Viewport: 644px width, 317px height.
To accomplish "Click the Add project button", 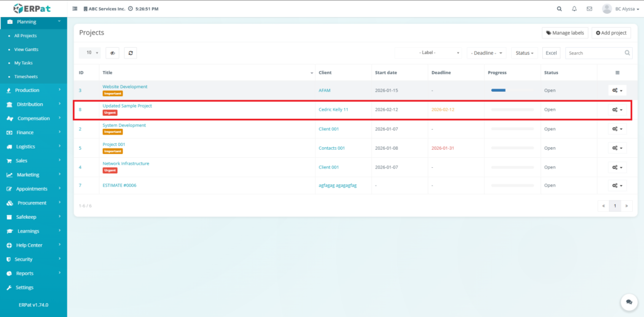I will click(611, 33).
